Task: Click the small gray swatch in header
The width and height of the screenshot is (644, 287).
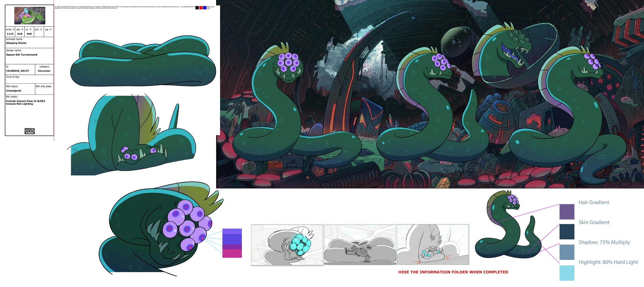Action: pos(208,8)
